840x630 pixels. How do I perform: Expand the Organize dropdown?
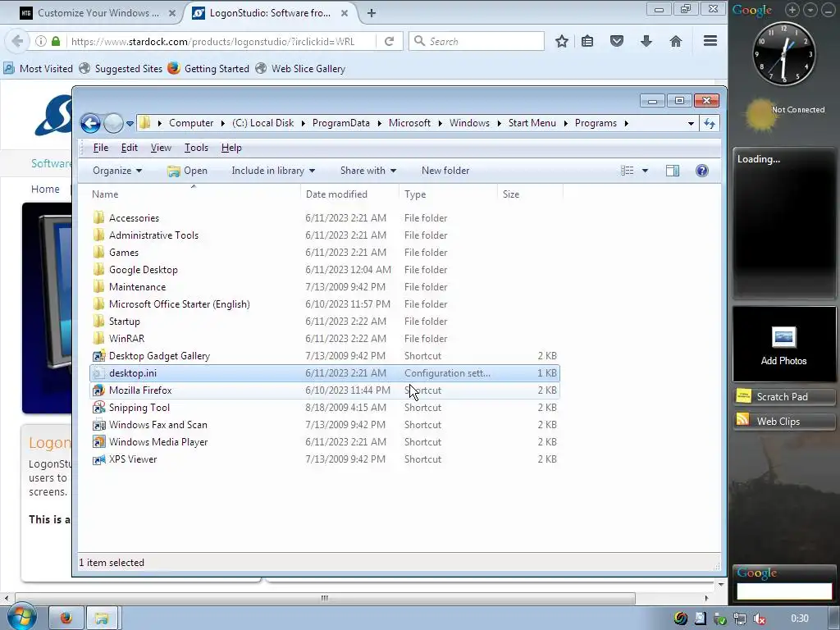click(x=117, y=171)
